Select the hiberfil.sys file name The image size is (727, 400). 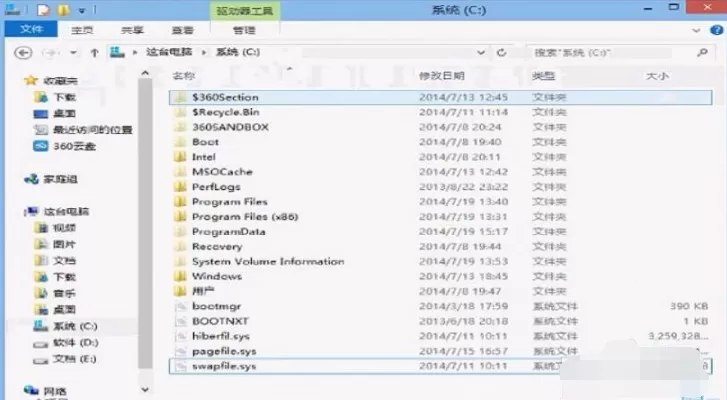click(x=221, y=336)
